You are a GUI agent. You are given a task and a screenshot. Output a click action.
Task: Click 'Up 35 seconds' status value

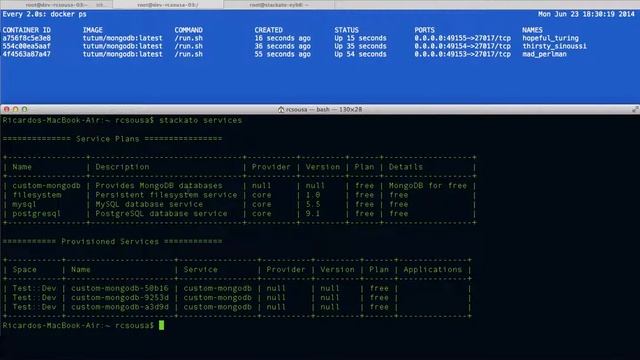[x=360, y=46]
